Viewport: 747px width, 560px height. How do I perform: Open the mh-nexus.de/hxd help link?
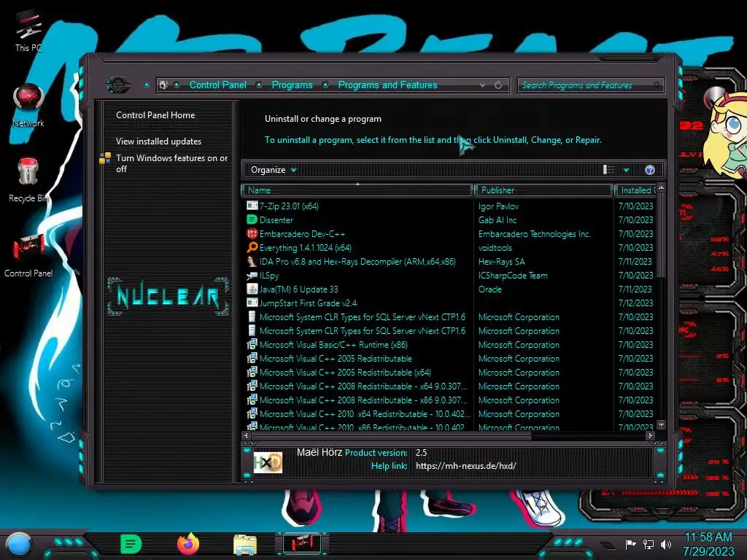(x=466, y=466)
